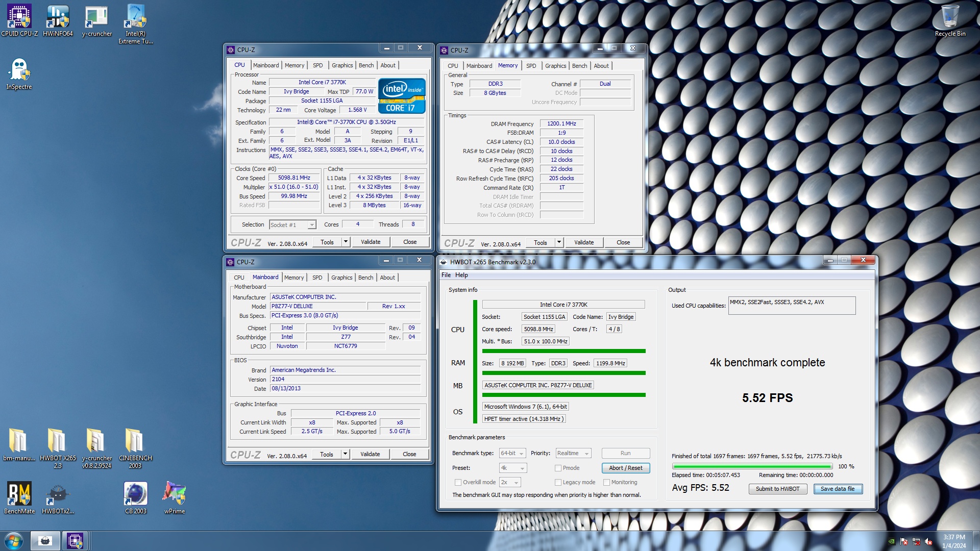Click the Used CPU capabilities text box

(792, 306)
